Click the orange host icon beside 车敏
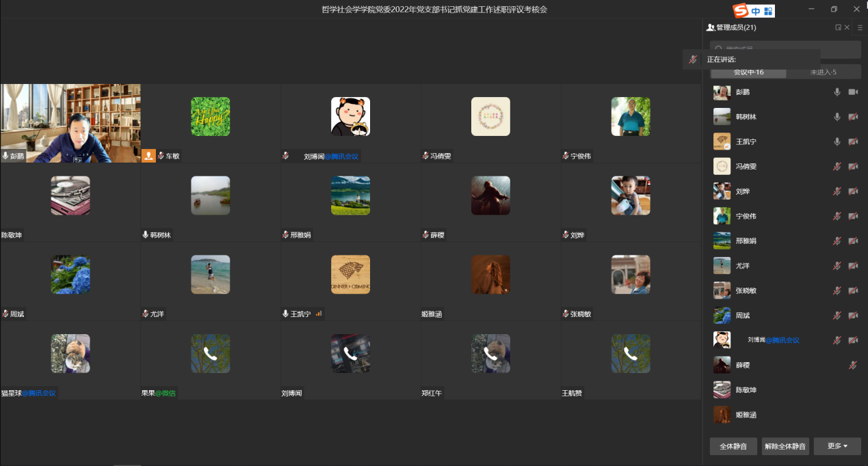The width and height of the screenshot is (868, 466). point(148,156)
